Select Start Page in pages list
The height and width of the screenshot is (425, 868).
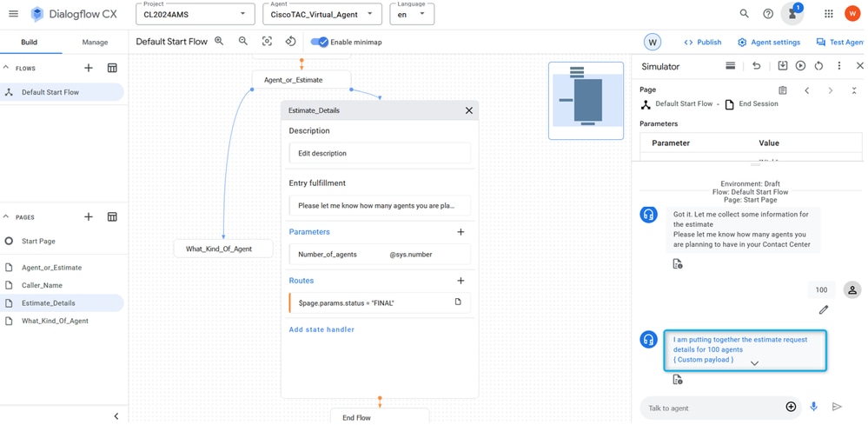[63, 242]
